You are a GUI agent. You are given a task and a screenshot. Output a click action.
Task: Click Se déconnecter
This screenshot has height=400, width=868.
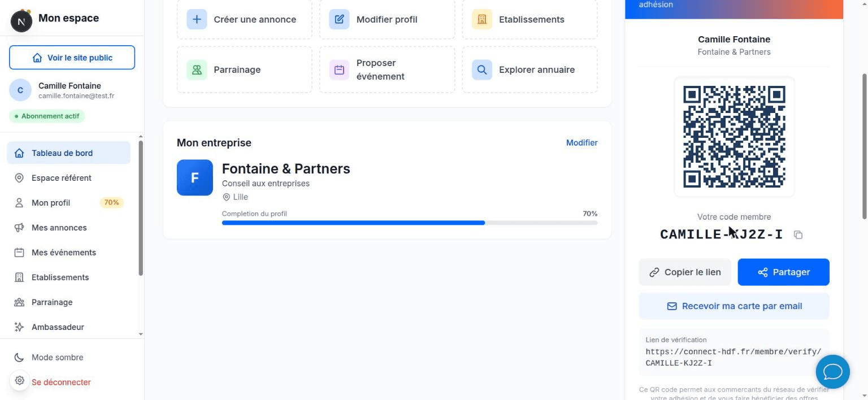(x=61, y=382)
